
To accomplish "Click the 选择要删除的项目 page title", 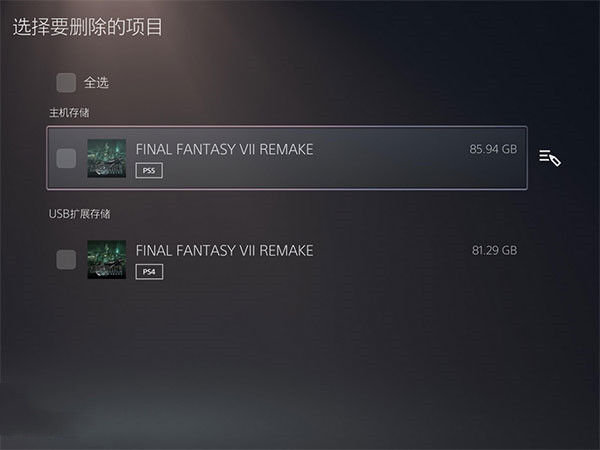I will point(88,27).
